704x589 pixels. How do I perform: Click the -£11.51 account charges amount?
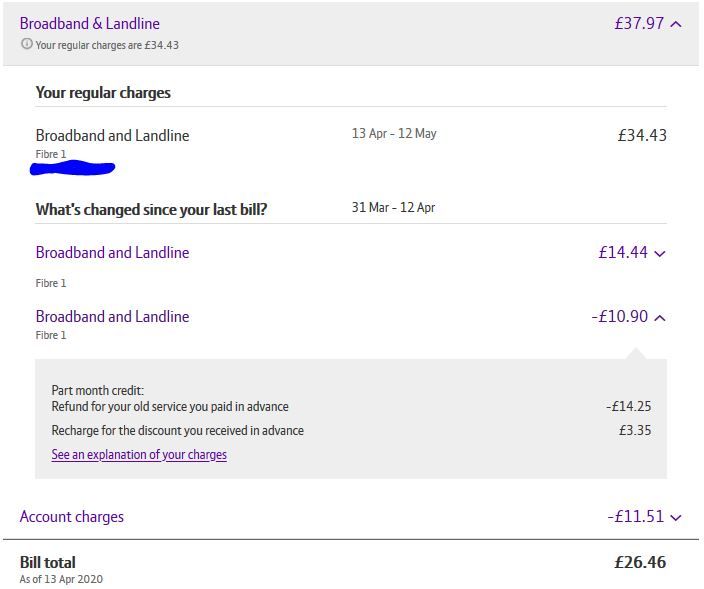coord(635,516)
